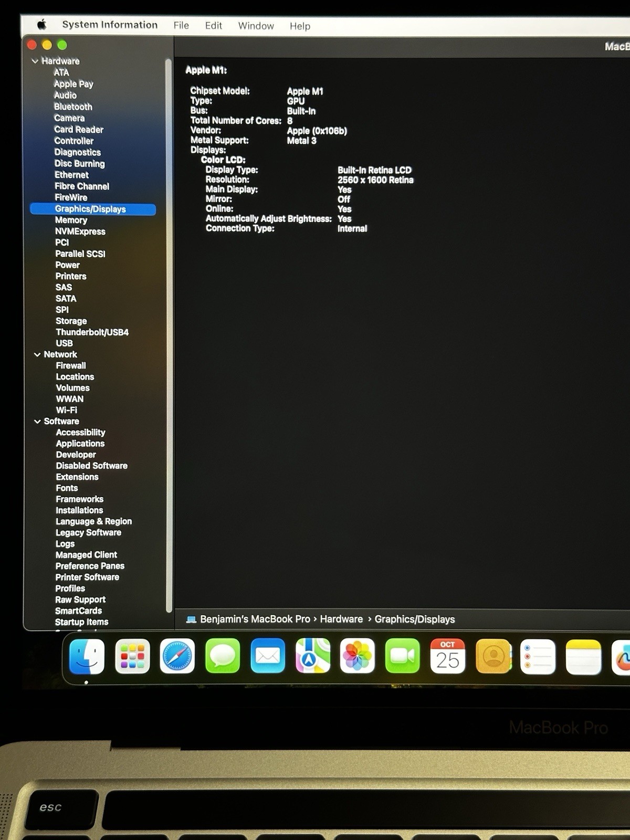Select Firewall under Network
630x840 pixels.
pos(71,365)
